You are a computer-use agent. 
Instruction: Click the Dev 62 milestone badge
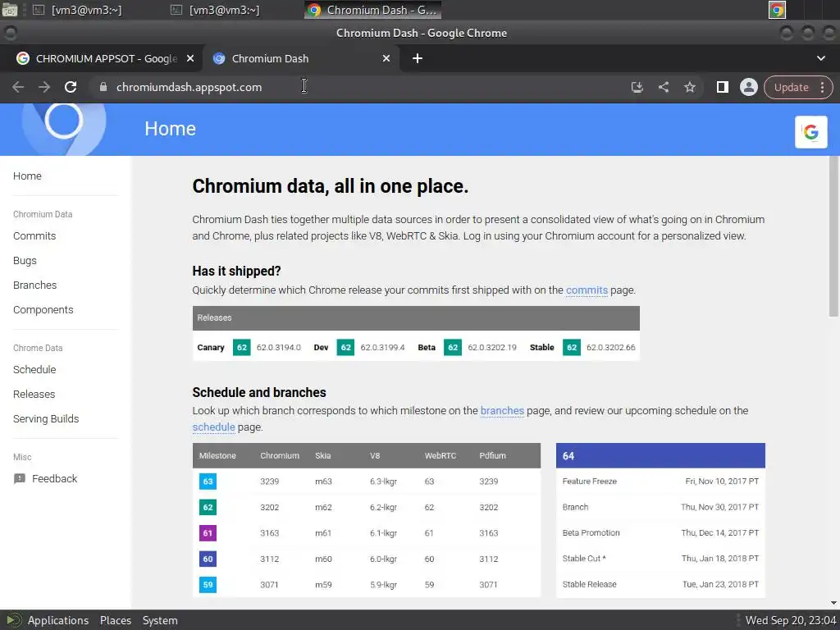pyautogui.click(x=345, y=347)
